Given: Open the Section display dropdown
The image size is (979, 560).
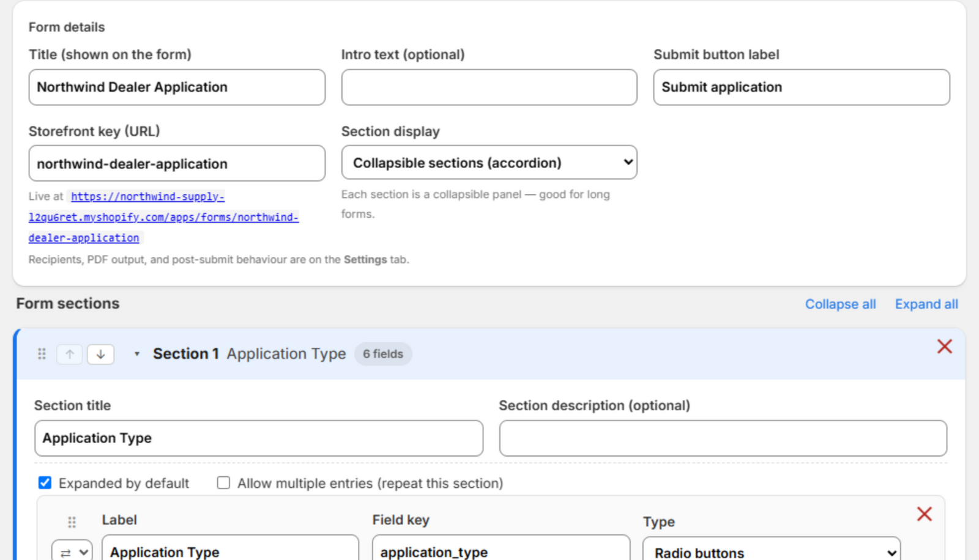Looking at the screenshot, I should [489, 163].
